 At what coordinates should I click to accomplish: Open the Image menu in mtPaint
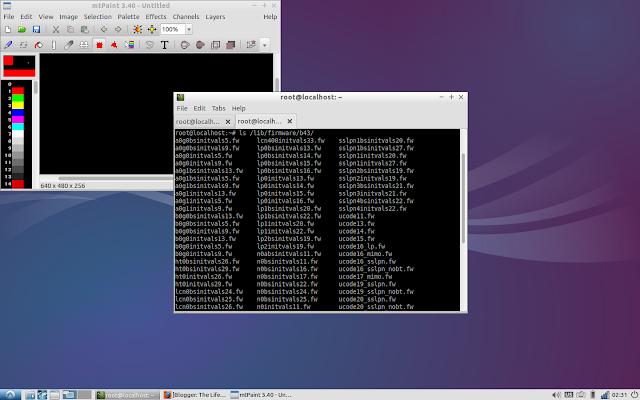coord(69,17)
